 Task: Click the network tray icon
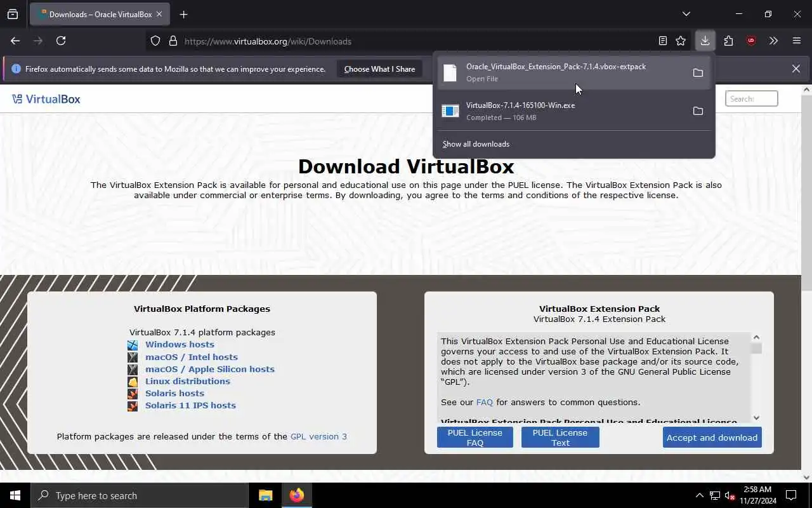[x=715, y=495]
